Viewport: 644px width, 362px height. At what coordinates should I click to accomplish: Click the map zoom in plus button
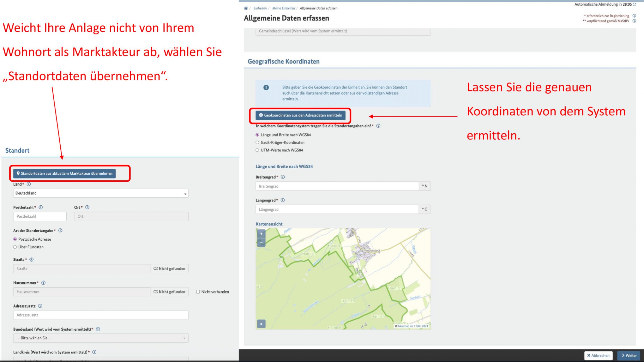point(261,234)
